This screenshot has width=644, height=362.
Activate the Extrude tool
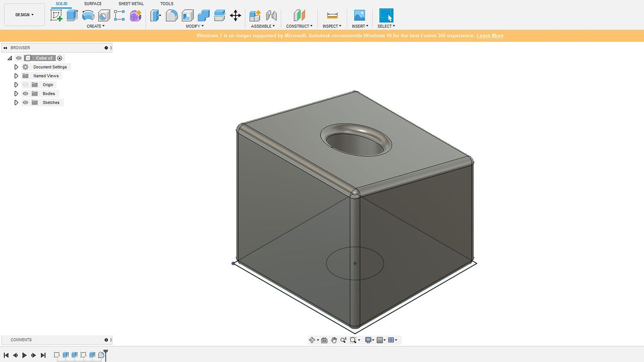pos(71,15)
